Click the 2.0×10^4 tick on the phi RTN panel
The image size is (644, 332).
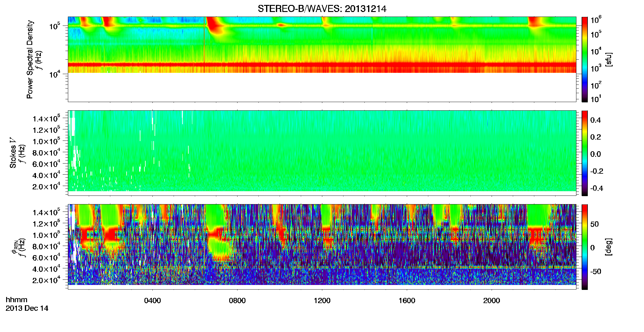[x=46, y=280]
